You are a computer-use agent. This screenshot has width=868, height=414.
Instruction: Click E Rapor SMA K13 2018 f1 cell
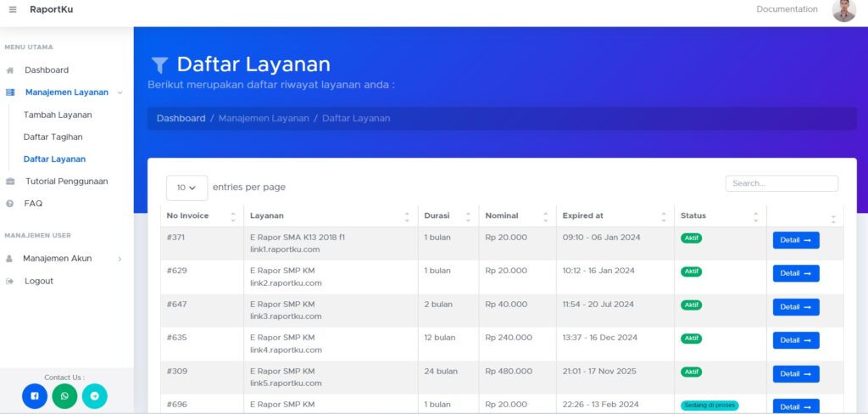pyautogui.click(x=298, y=238)
